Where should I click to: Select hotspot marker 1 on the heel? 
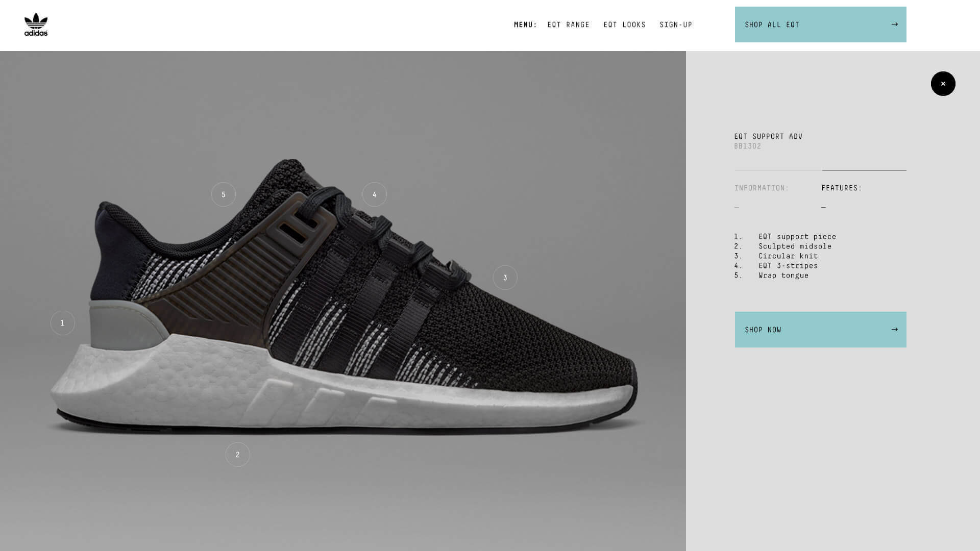click(63, 323)
